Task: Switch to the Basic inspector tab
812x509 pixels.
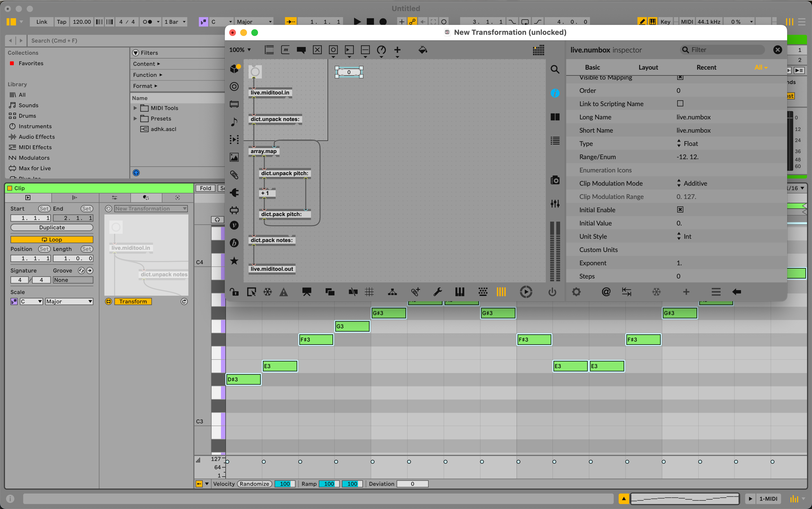Action: pos(592,67)
